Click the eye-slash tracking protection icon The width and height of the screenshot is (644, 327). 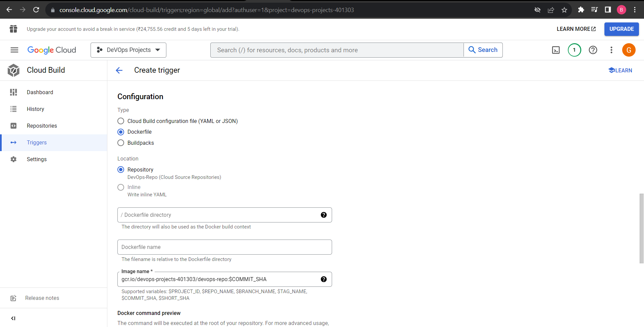(x=537, y=10)
